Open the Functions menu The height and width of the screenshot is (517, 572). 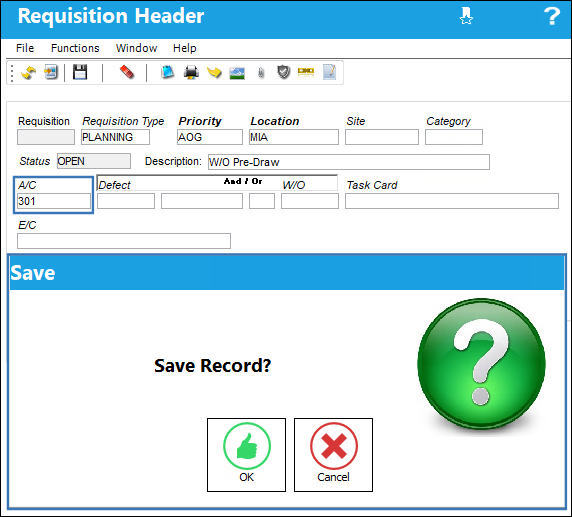coord(75,48)
